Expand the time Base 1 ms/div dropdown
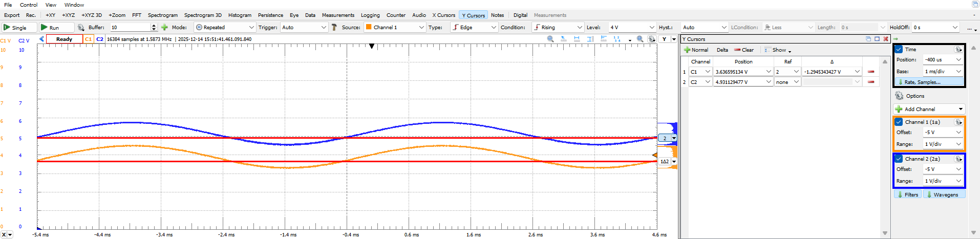The image size is (980, 239). 943,72
